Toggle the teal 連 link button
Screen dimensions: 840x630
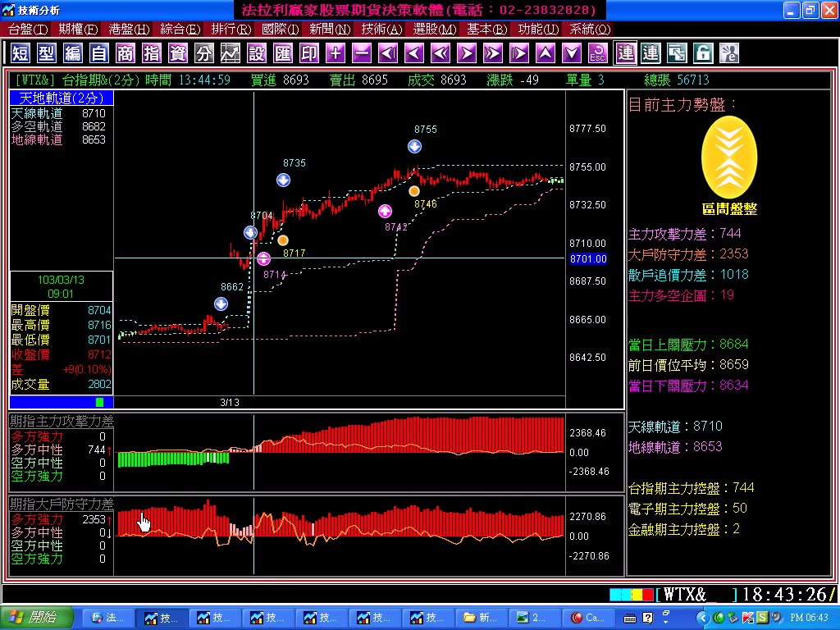click(x=651, y=53)
